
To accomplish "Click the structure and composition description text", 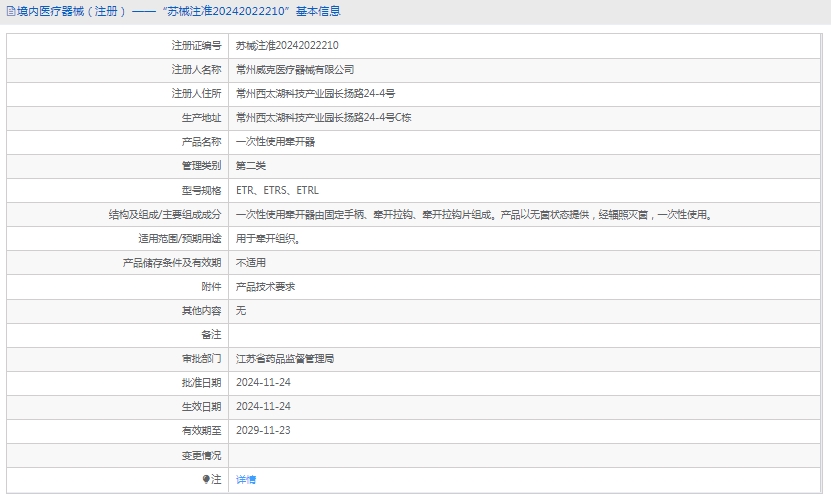I will click(x=474, y=214).
